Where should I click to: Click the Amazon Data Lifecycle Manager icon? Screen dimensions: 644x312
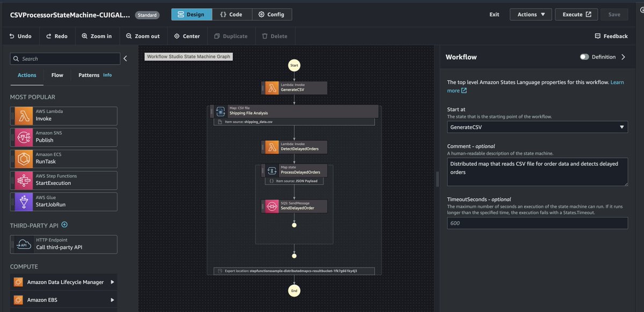point(18,282)
